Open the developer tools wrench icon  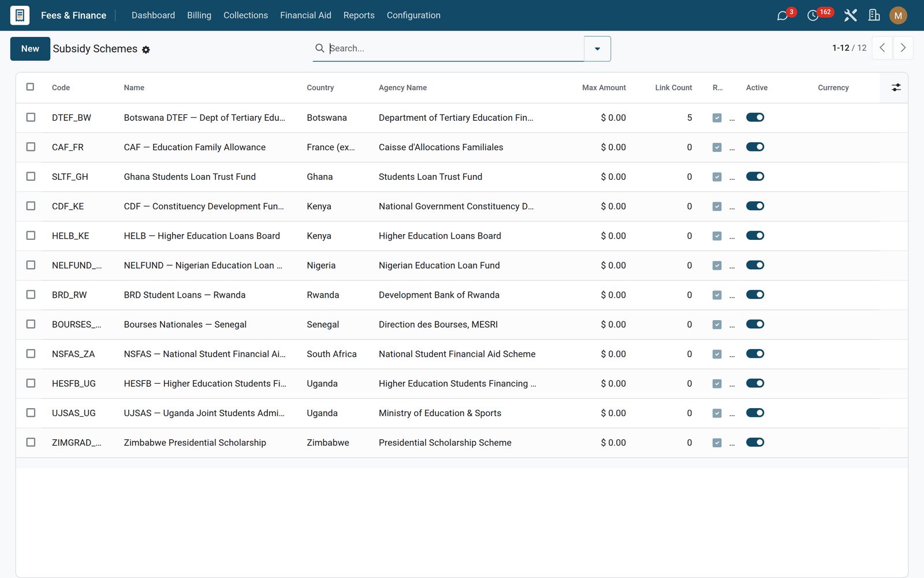pyautogui.click(x=850, y=16)
